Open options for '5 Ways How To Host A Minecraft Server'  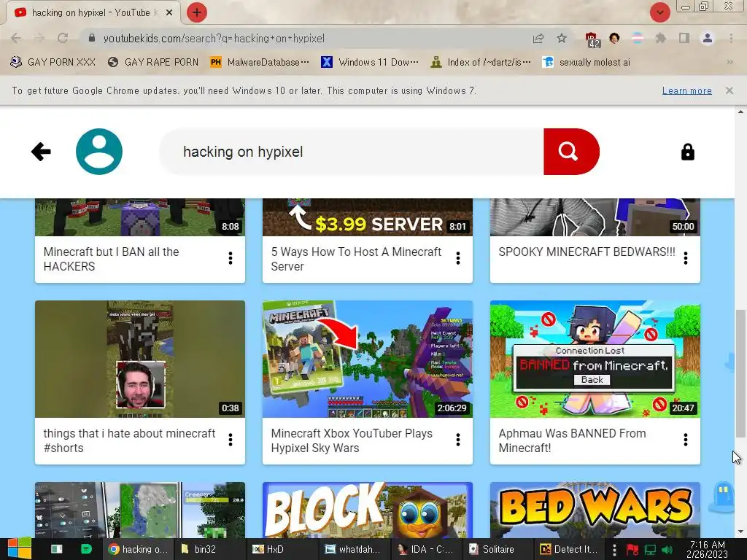pos(458,258)
